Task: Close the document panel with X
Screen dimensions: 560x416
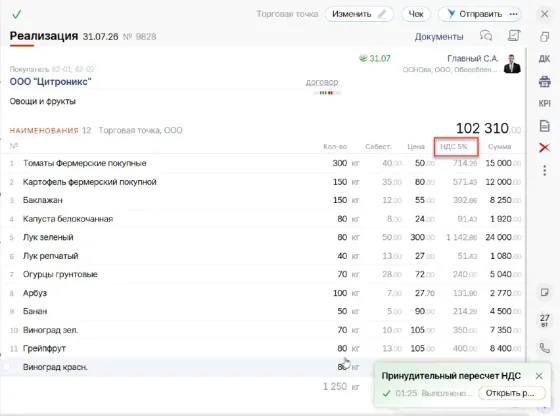Action: tap(545, 14)
